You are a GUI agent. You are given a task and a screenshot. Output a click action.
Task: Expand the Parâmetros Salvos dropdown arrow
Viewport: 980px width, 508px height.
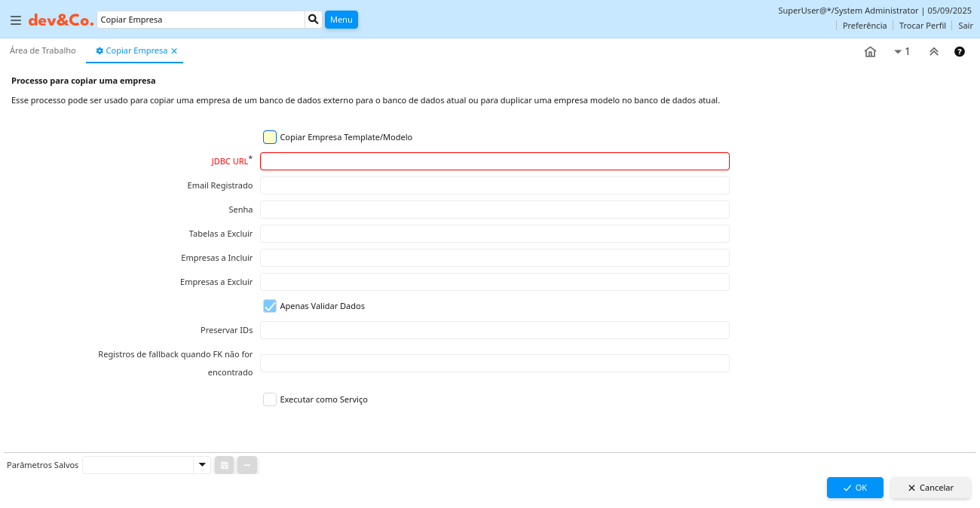[202, 465]
